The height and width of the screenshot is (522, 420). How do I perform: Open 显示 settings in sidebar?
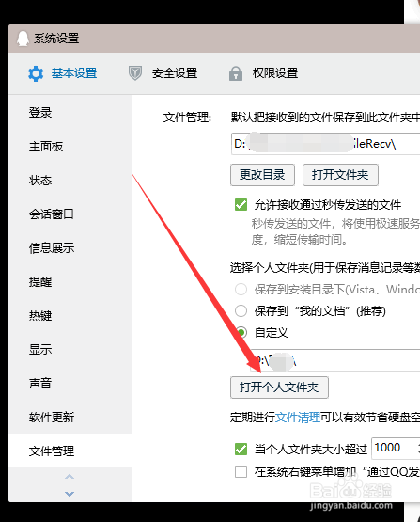coord(40,350)
